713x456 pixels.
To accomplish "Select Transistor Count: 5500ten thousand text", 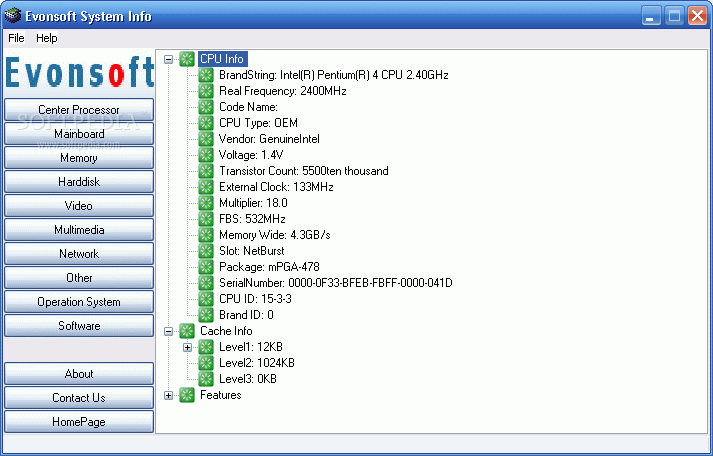I will (304, 171).
